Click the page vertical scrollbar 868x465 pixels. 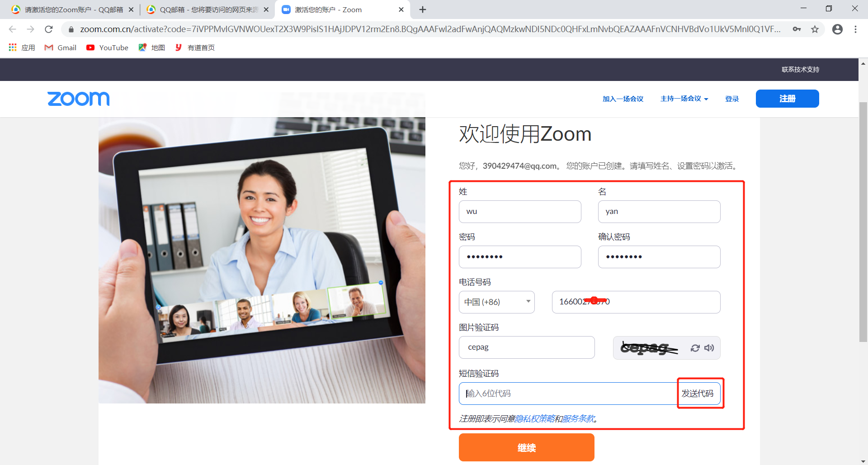863,222
